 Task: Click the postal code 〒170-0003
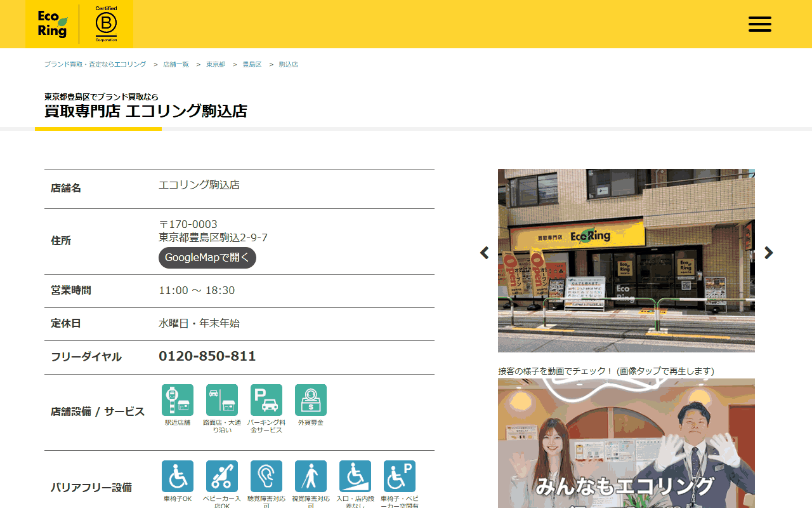coord(188,224)
